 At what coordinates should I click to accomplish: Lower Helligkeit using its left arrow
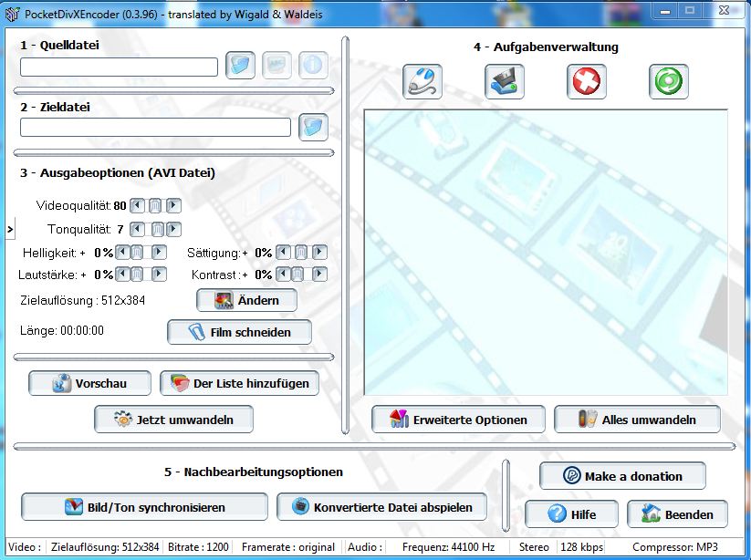(x=123, y=252)
